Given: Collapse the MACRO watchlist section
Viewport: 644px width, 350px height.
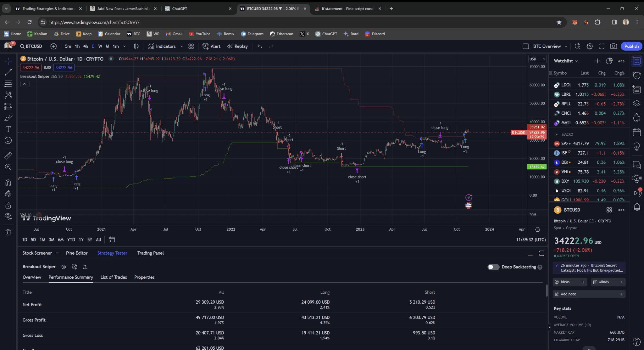Looking at the screenshot, I should pyautogui.click(x=556, y=134).
